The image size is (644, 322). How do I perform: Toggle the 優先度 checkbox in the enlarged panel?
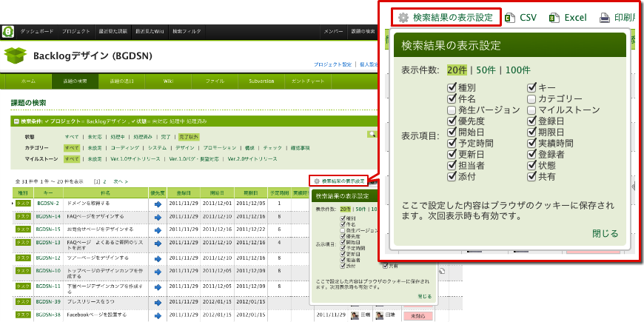(452, 121)
